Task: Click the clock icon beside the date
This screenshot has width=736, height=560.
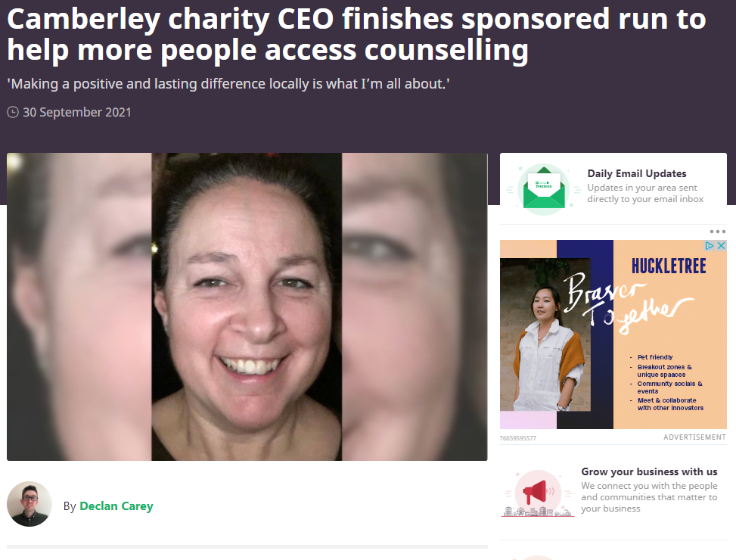Action: pyautogui.click(x=13, y=112)
